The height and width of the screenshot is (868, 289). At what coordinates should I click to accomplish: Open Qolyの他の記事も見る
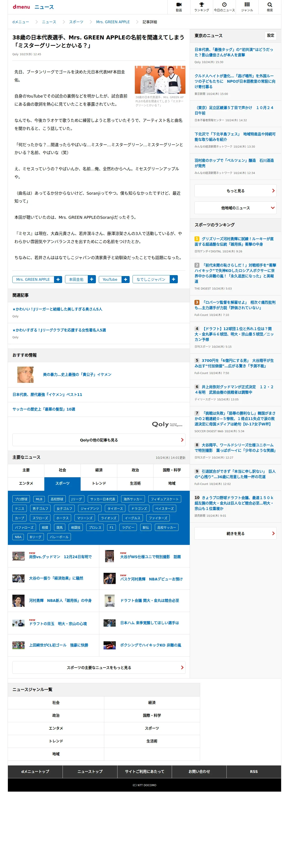click(x=99, y=440)
